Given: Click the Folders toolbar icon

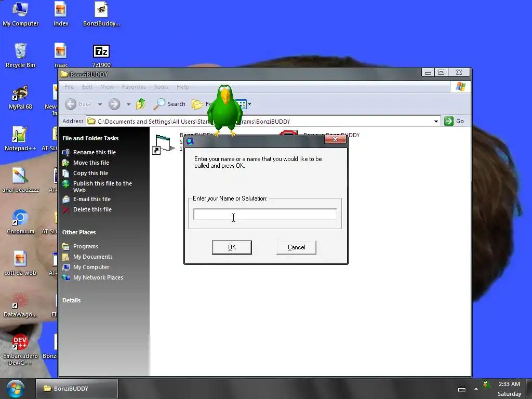Looking at the screenshot, I should (197, 104).
